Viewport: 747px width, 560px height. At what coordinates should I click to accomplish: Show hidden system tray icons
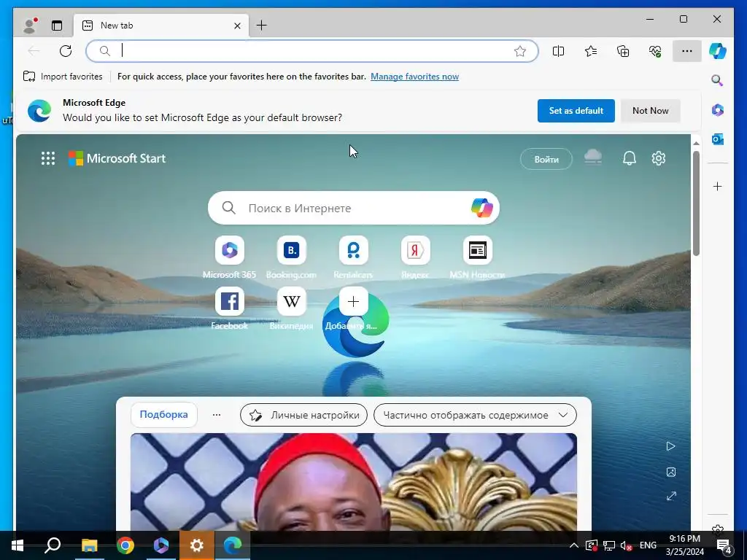(574, 545)
